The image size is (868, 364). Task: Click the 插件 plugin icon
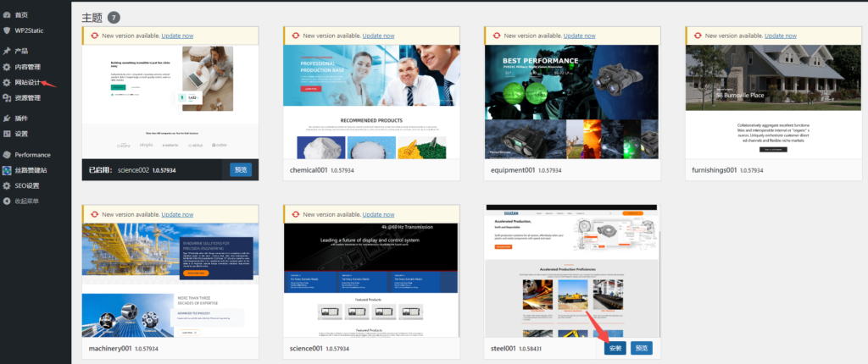click(x=7, y=119)
